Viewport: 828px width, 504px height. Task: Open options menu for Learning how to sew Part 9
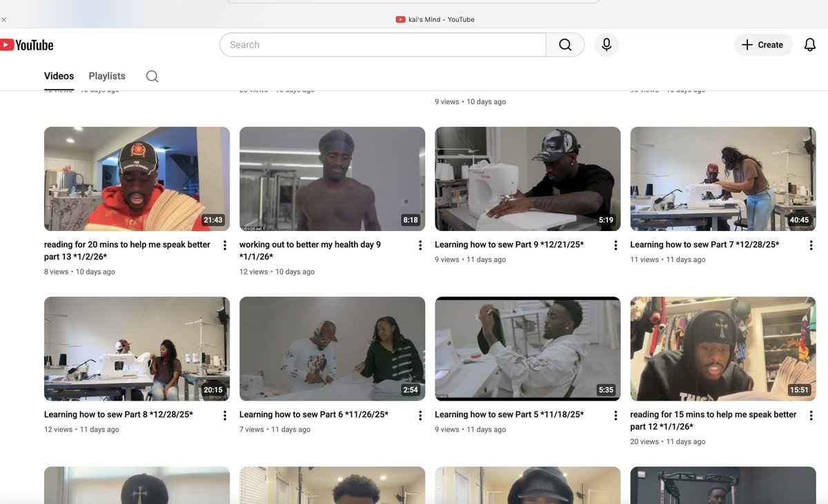pos(615,245)
